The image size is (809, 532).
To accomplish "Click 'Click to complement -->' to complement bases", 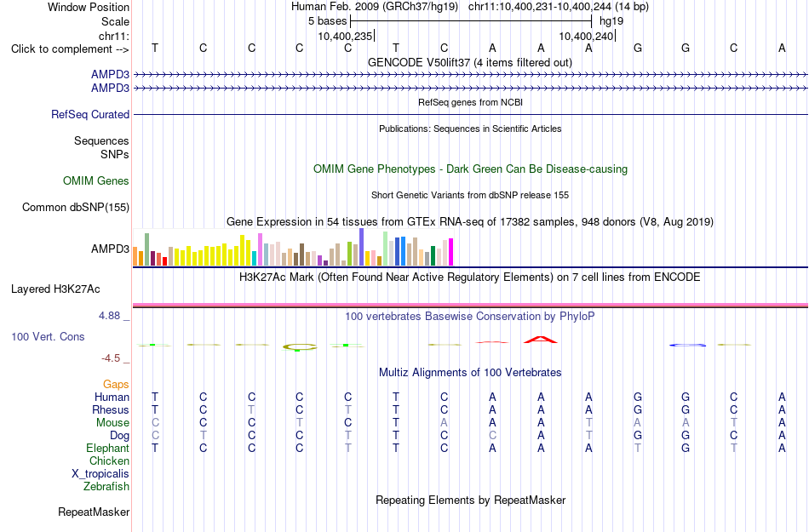I will coord(70,49).
